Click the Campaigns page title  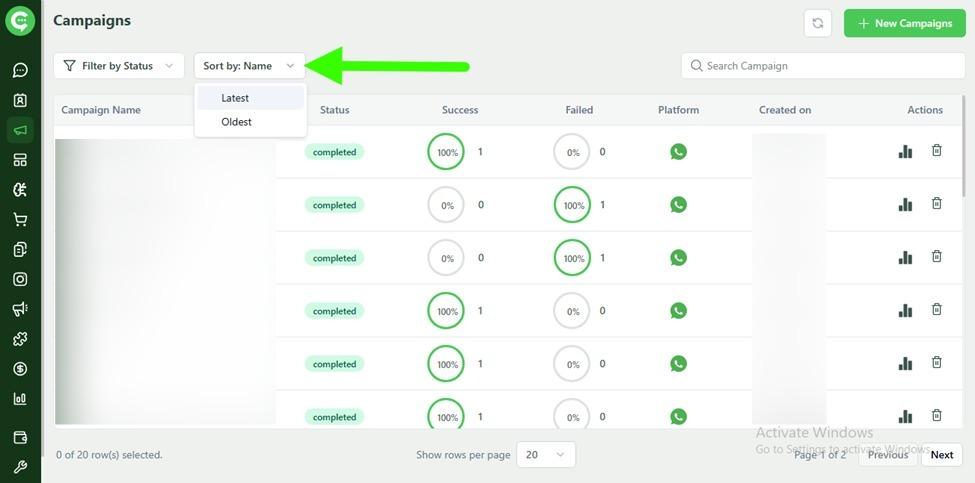click(x=92, y=21)
